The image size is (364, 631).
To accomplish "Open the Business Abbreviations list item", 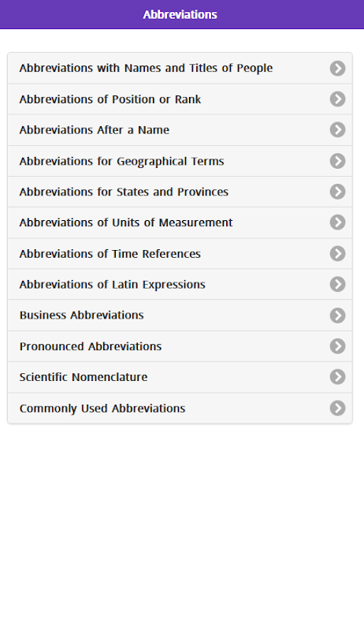I will point(180,315).
